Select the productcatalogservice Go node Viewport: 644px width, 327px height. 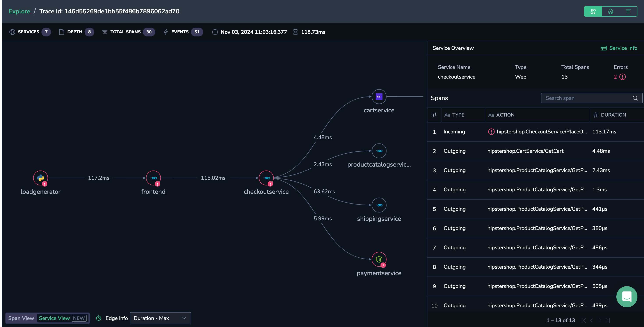(x=379, y=151)
